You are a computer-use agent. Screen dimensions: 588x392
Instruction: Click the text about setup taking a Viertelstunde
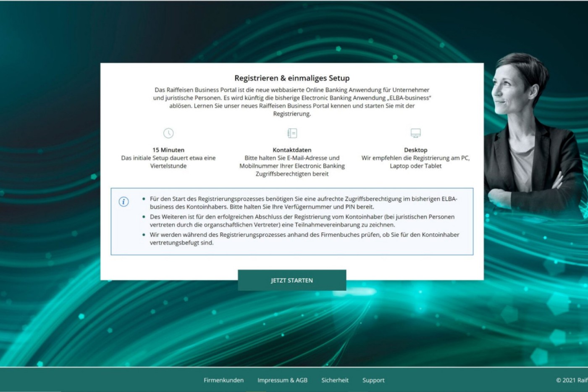(x=168, y=162)
